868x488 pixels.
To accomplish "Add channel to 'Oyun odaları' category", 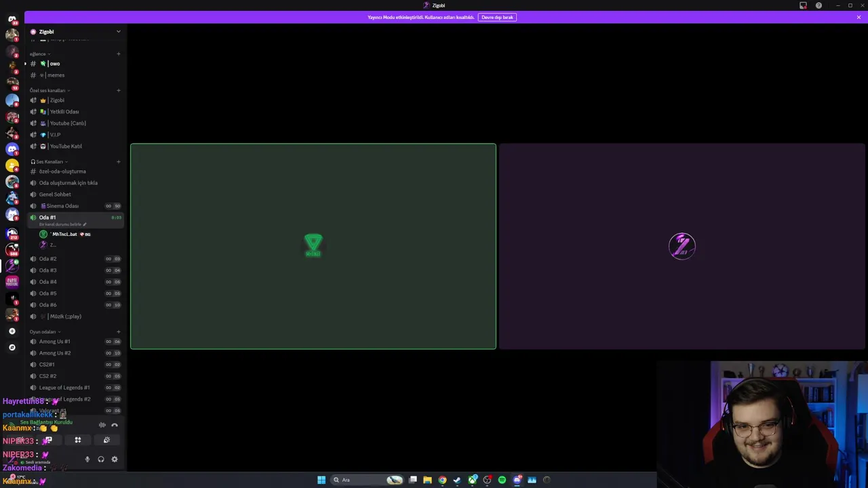I will pyautogui.click(x=119, y=331).
